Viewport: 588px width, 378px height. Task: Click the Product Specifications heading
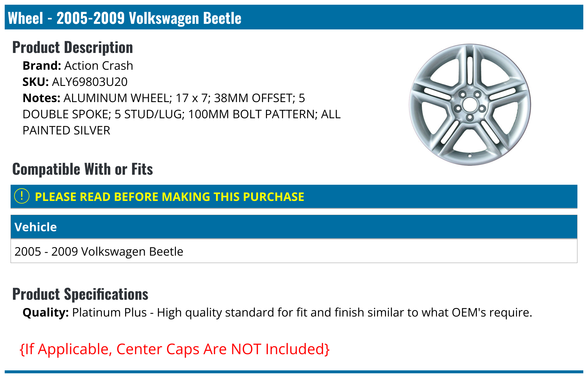coord(80,294)
